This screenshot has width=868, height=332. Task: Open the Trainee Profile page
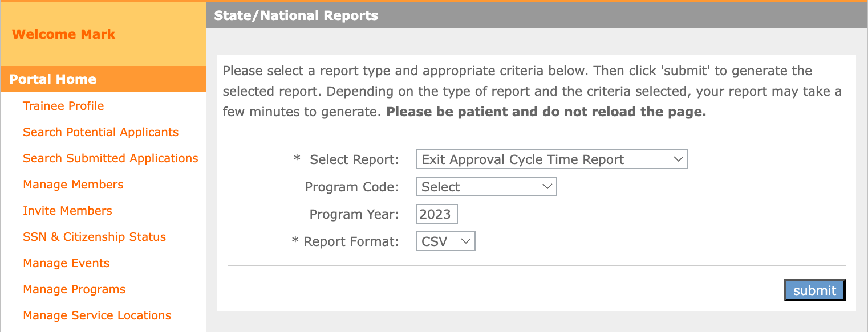(x=63, y=105)
